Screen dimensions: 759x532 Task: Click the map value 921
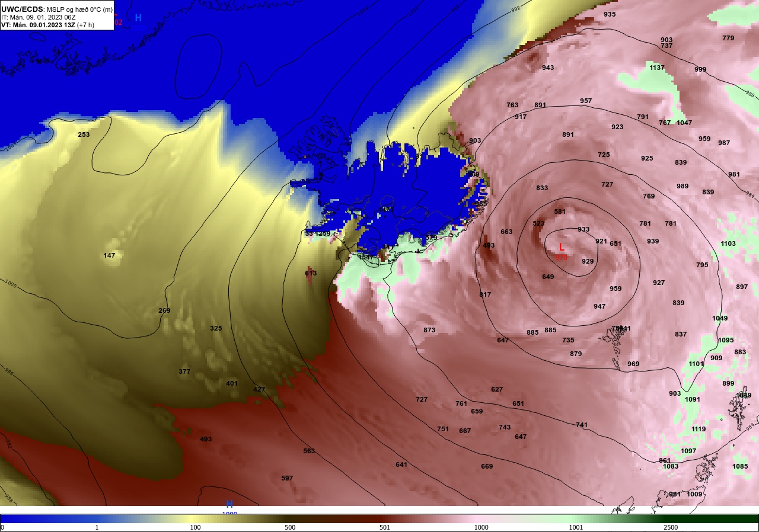(x=601, y=241)
